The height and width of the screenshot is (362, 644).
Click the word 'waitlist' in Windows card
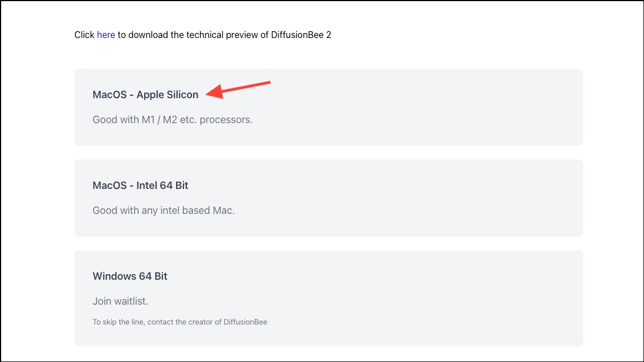pos(131,301)
